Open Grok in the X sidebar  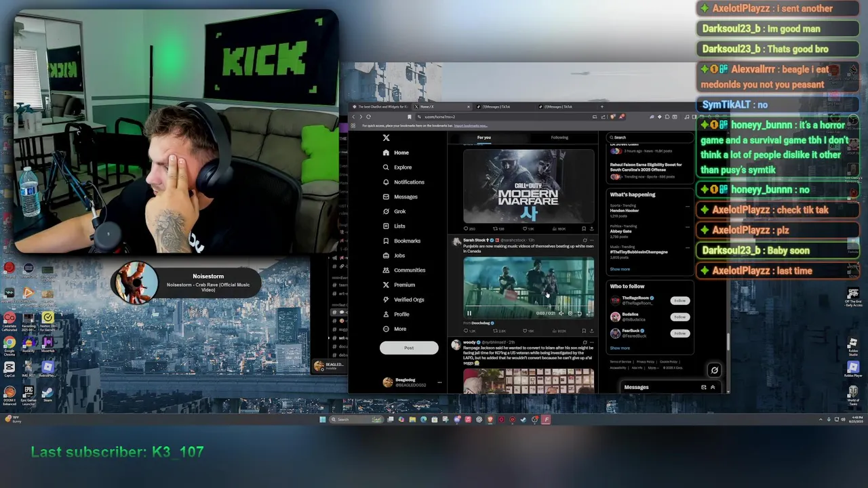pos(394,211)
